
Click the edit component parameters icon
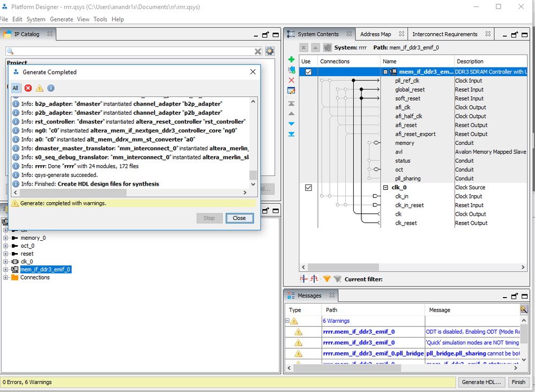point(291,91)
